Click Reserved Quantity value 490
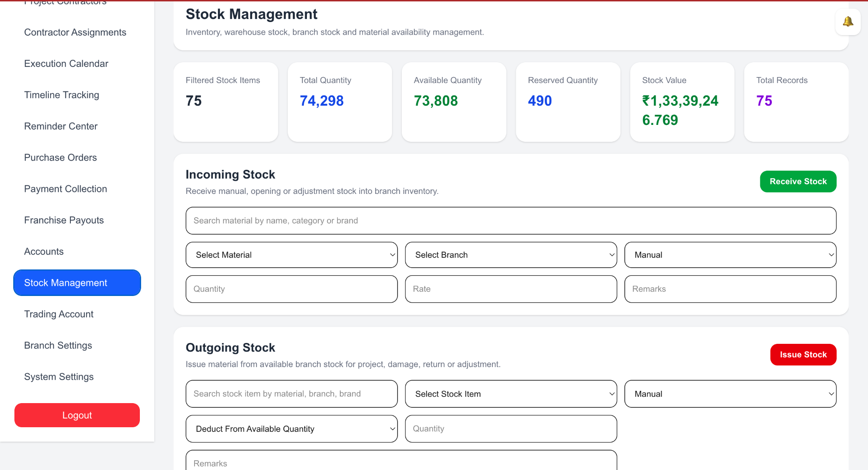Image resolution: width=868 pixels, height=470 pixels. point(540,101)
